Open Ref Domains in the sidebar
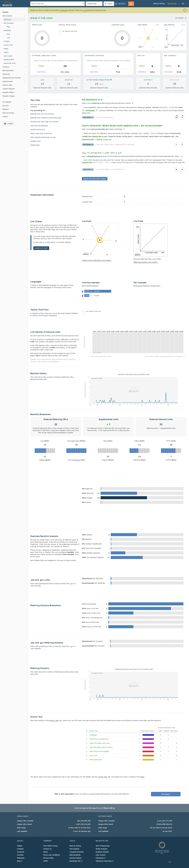 (x=8, y=23)
